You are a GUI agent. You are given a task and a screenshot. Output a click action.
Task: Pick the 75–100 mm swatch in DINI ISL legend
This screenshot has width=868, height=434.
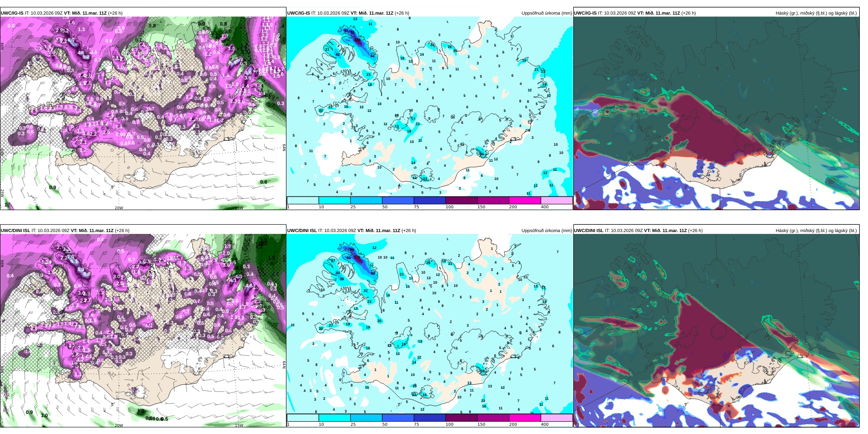point(430,418)
